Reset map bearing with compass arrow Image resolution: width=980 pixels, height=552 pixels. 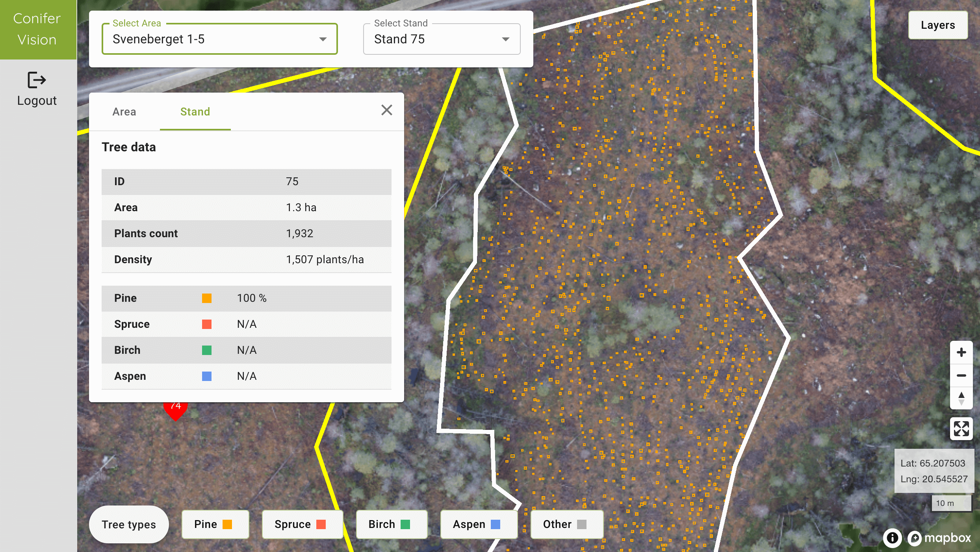(961, 398)
